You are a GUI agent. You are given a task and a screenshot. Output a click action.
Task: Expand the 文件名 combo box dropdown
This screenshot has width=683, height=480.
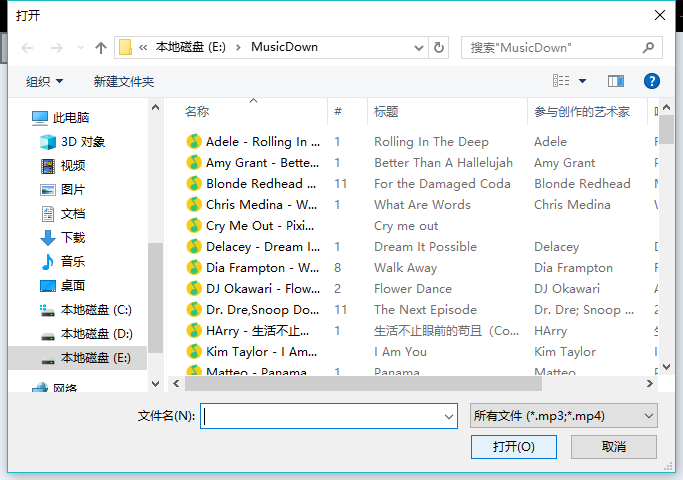pyautogui.click(x=449, y=416)
